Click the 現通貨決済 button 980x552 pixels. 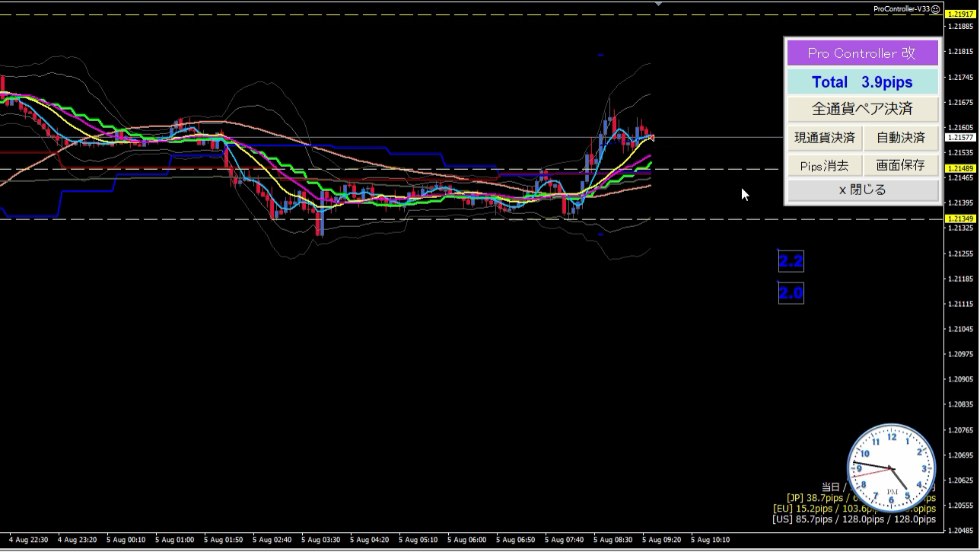[825, 138]
